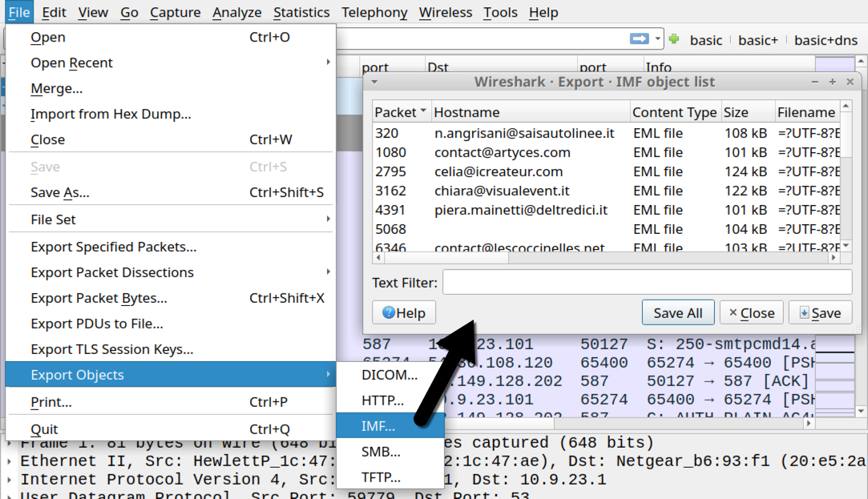868x499 pixels.
Task: Select Close in the File menu
Action: [171, 139]
